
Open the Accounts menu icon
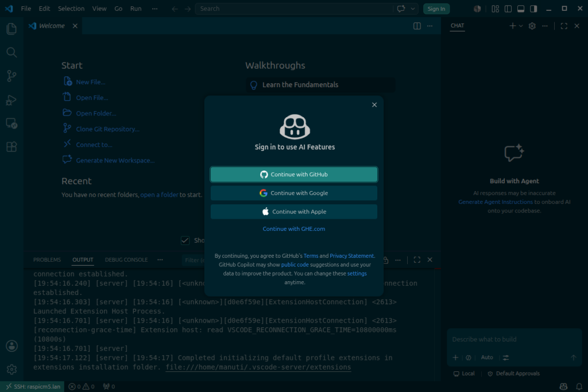(x=11, y=346)
